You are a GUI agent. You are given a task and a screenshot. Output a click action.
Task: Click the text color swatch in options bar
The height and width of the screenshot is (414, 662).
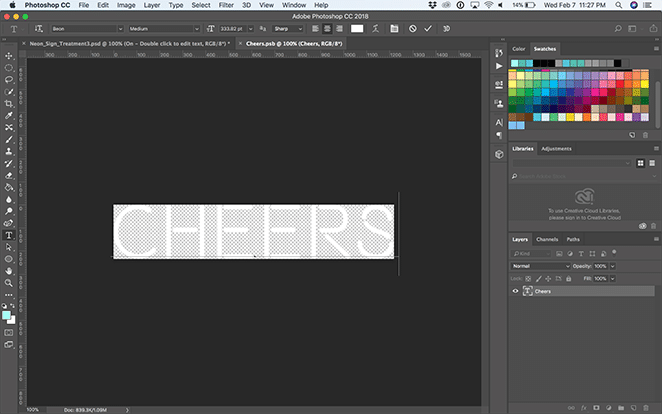357,28
